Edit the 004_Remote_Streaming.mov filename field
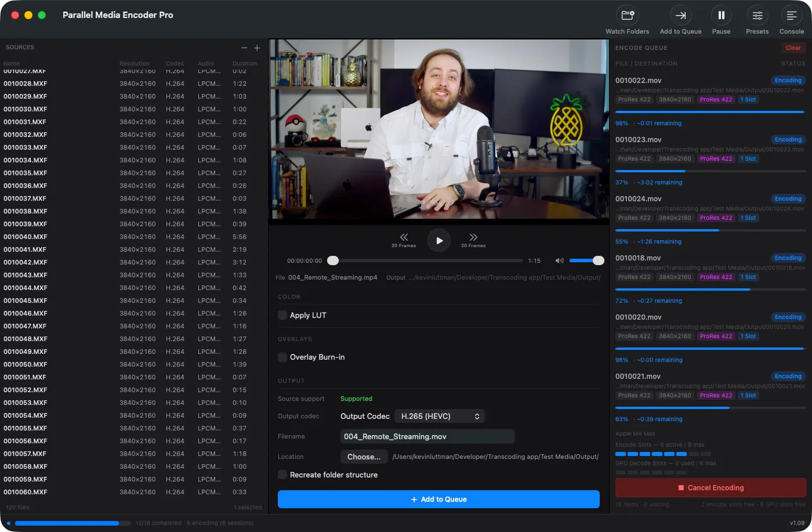 pyautogui.click(x=427, y=436)
